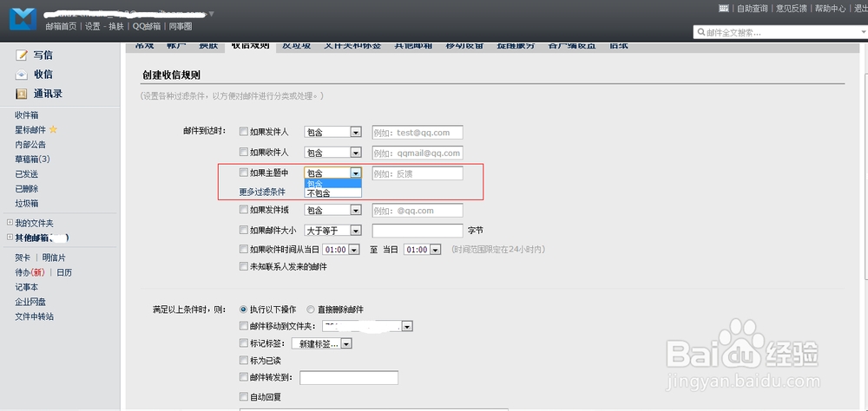Check the 标记标签 checkbox

pyautogui.click(x=244, y=343)
